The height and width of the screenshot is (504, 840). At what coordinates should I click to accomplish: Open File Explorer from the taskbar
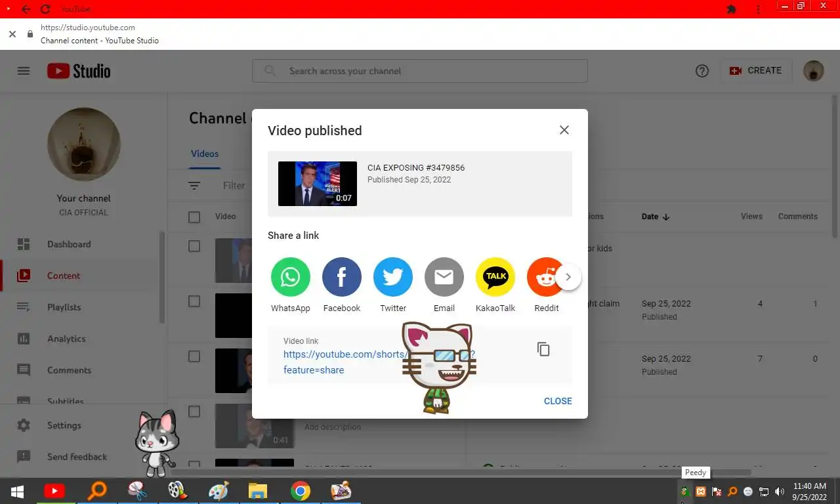258,491
